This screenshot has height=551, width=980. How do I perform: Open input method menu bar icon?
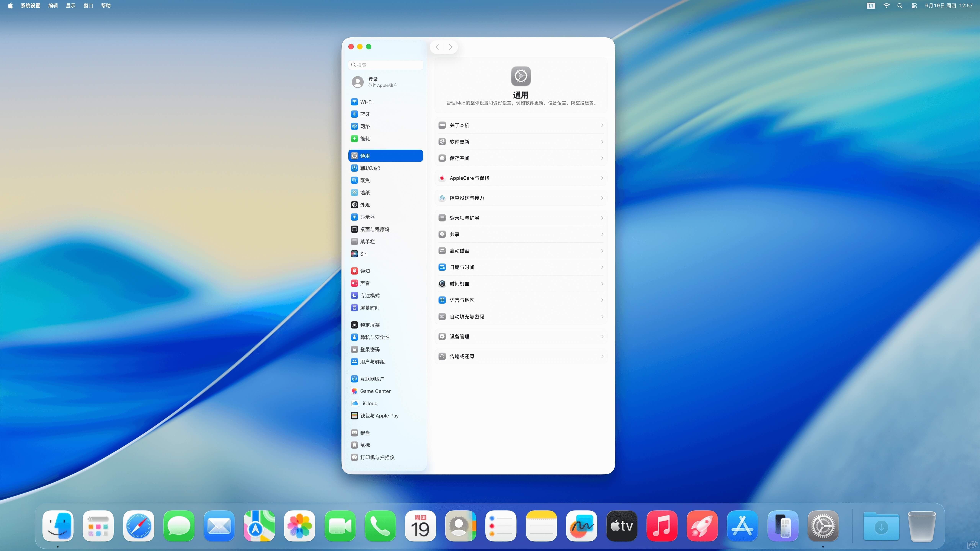pos(871,5)
